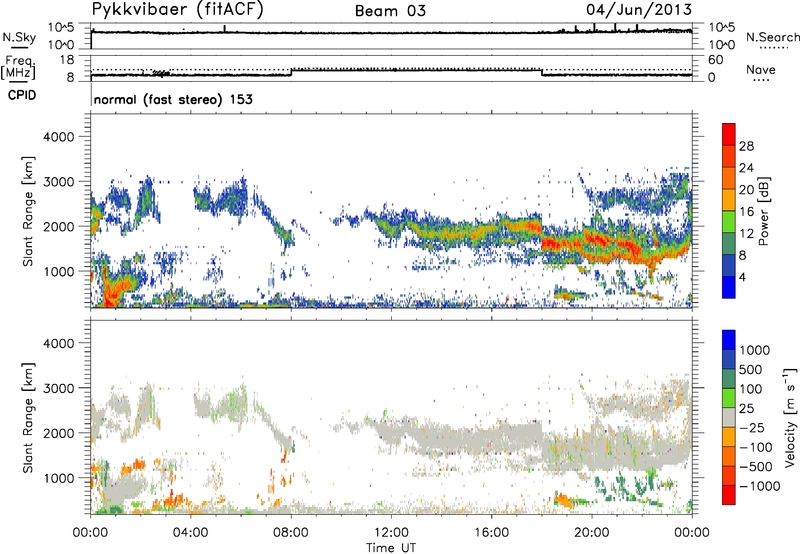Click the 'Pykkvibaer (fitACF)' plot title

point(177,10)
